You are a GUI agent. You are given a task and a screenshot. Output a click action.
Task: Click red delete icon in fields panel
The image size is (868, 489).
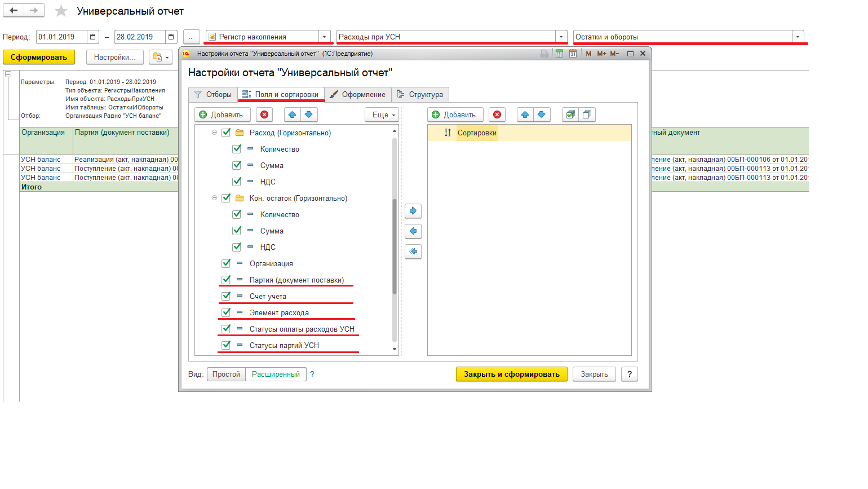(264, 115)
